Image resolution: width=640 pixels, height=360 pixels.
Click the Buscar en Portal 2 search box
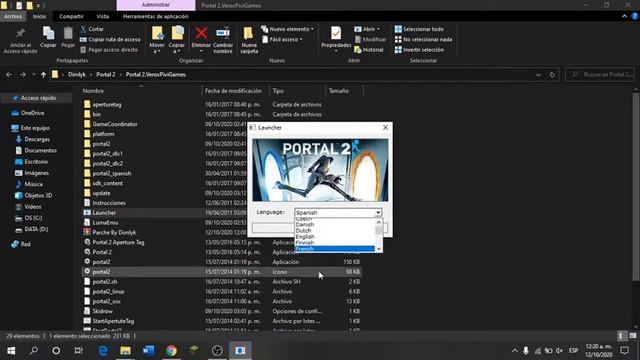tap(600, 75)
